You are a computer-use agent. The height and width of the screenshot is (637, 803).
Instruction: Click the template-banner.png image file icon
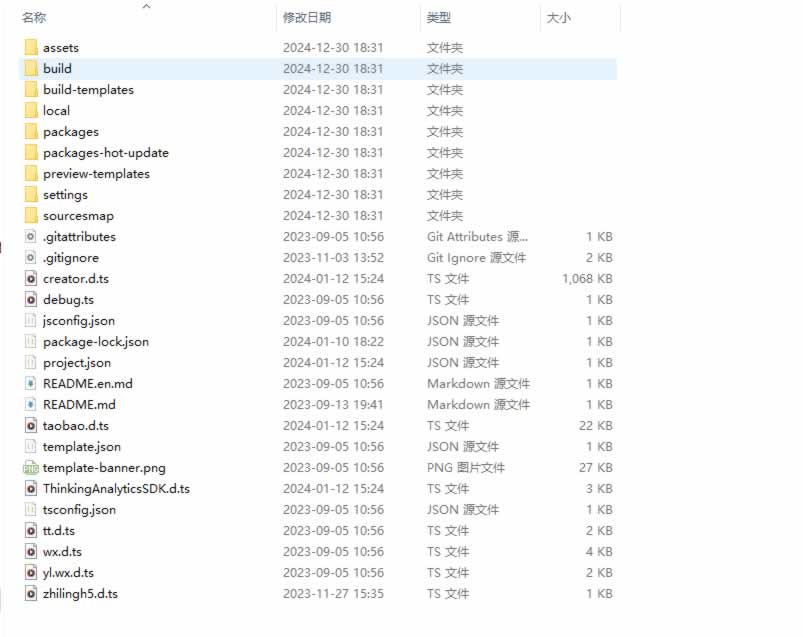click(30, 467)
